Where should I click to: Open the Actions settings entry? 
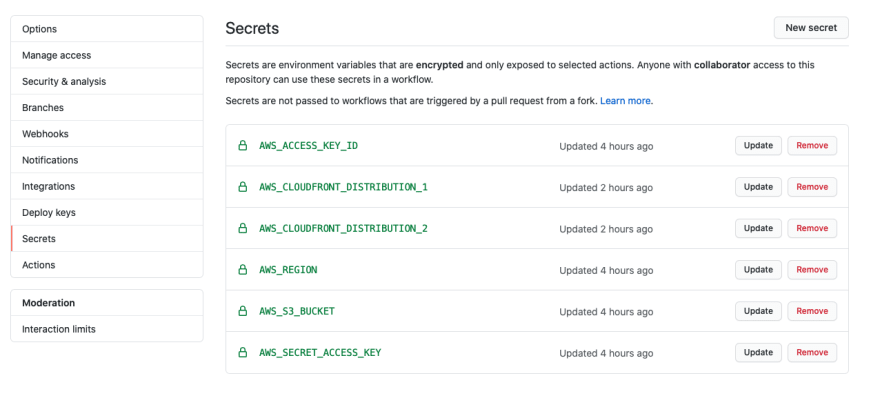pos(107,265)
